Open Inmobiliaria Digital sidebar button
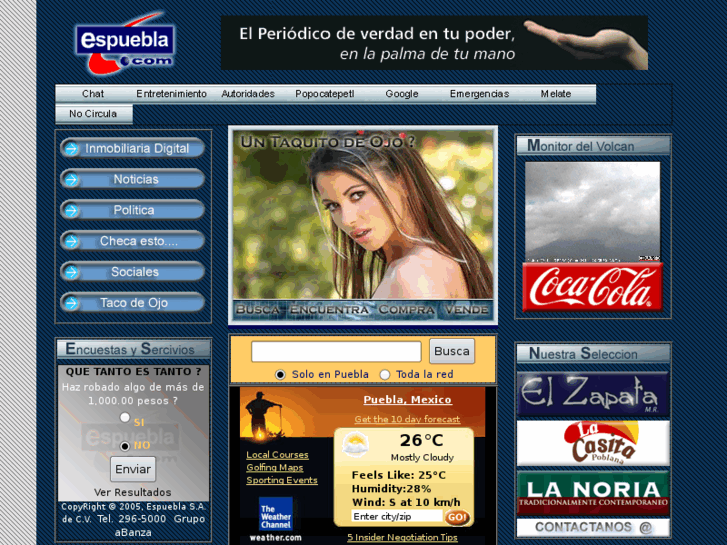727x545 pixels. [x=133, y=148]
